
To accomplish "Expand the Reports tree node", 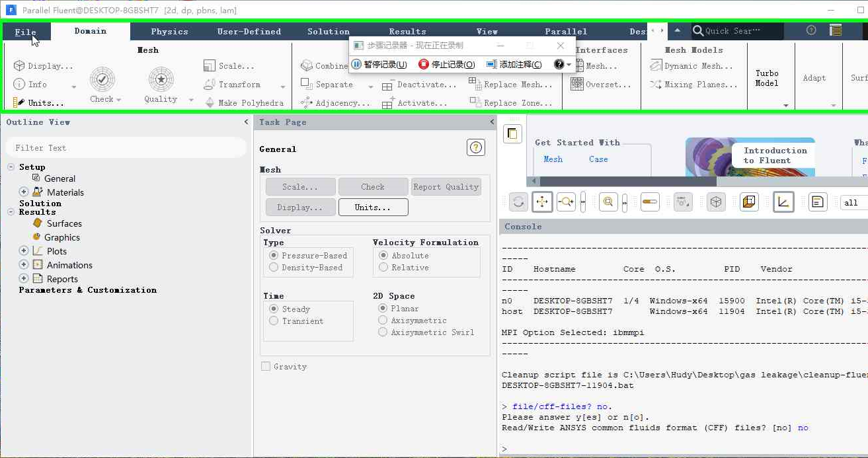I will pos(24,279).
